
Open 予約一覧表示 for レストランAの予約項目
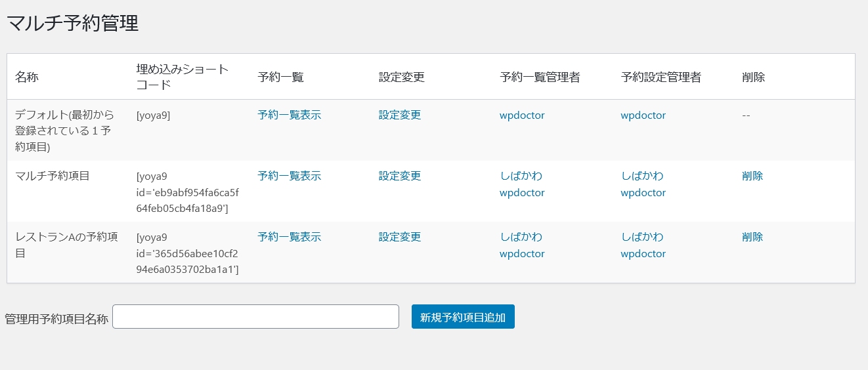click(289, 237)
